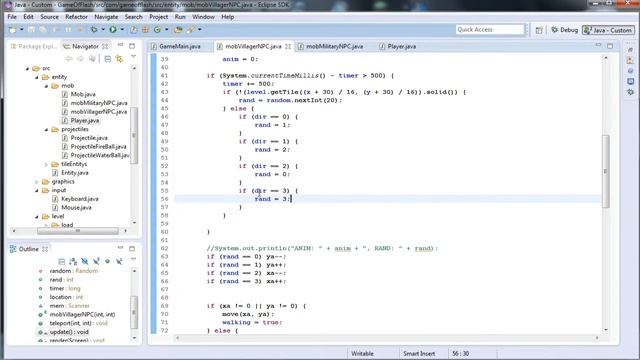Image resolution: width=640 pixels, height=360 pixels.
Task: Minimize the Outline view panel
Action: [x=120, y=248]
